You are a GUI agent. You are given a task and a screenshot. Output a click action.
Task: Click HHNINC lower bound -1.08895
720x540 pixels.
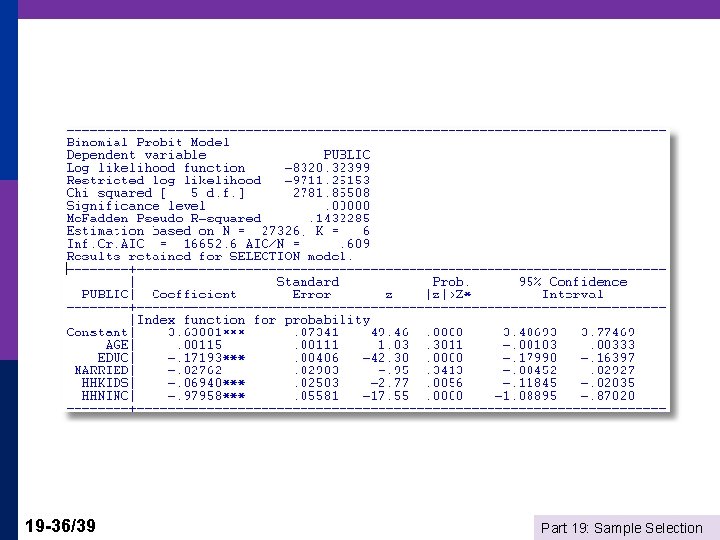pos(525,396)
